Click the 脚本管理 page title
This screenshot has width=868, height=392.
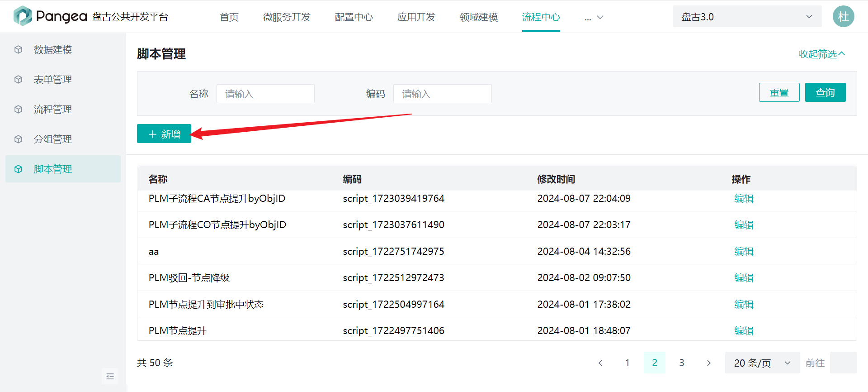161,54
